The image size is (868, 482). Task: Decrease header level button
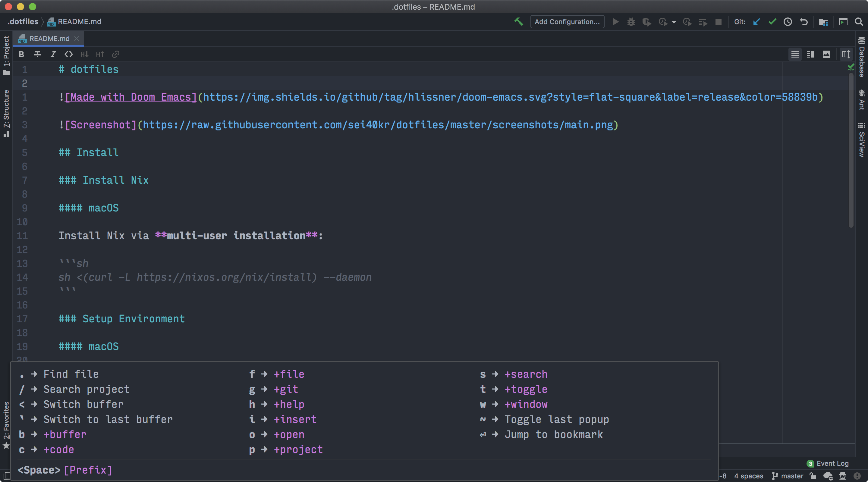coord(84,54)
